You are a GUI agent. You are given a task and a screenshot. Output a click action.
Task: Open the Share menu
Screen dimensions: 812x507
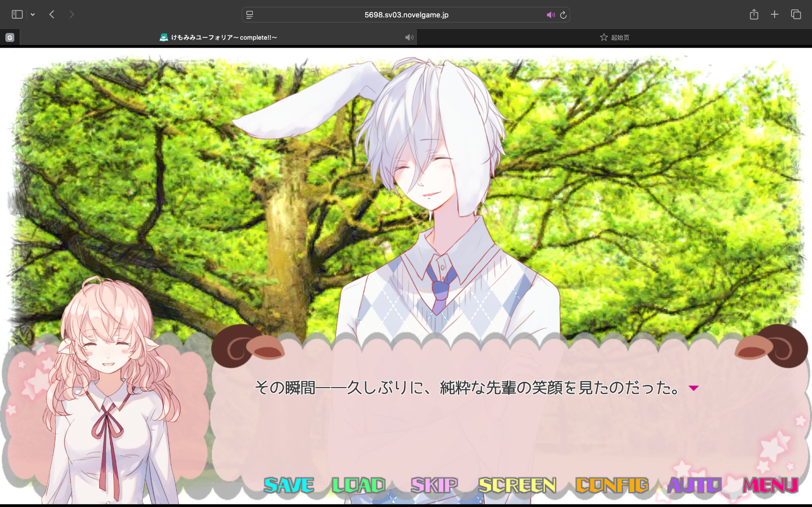(754, 15)
